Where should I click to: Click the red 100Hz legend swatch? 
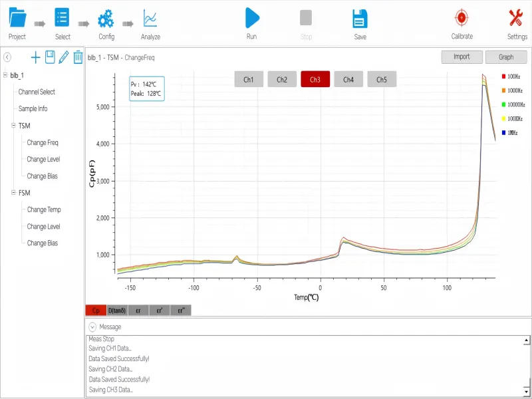(504, 76)
